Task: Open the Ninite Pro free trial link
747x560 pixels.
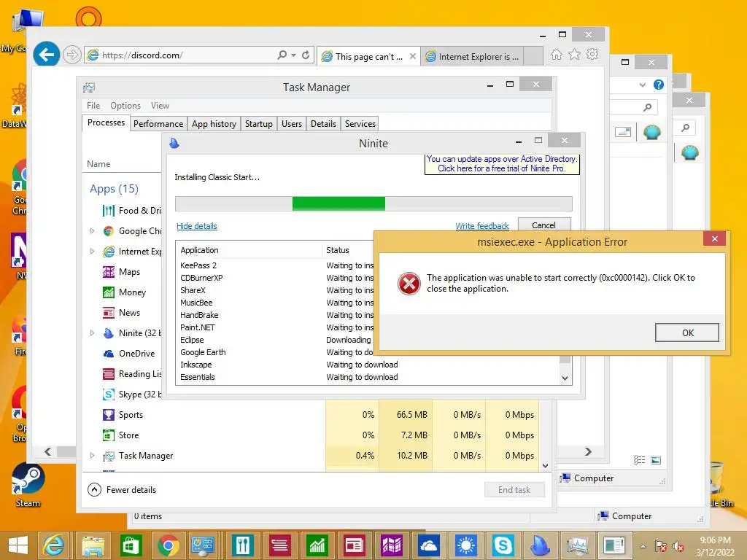Action: click(x=502, y=164)
